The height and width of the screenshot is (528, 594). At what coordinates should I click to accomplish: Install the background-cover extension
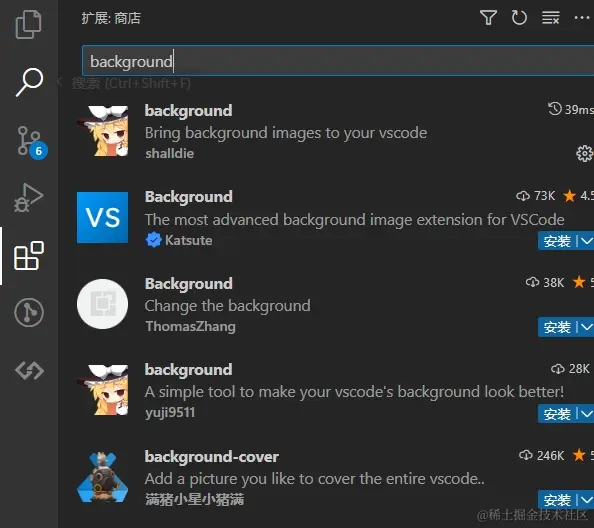pyautogui.click(x=557, y=500)
